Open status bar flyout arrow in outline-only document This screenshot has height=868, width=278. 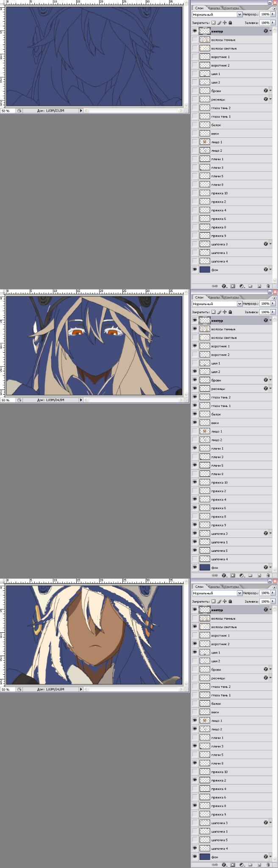[x=81, y=111]
